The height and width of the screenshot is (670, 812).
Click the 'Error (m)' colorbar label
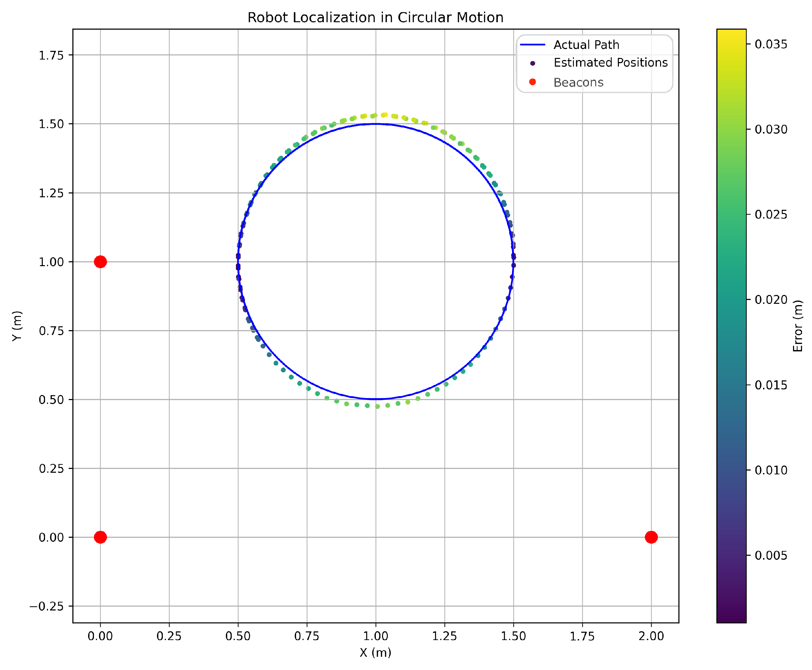coord(798,326)
